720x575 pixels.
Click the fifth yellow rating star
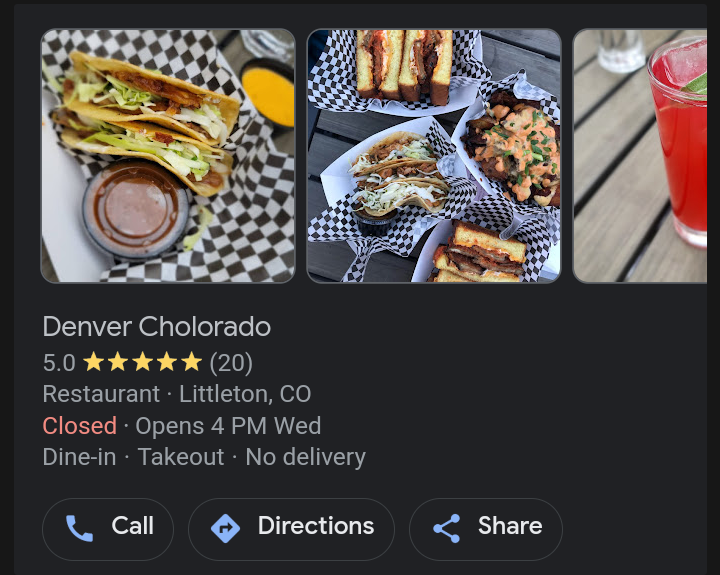[x=191, y=362]
